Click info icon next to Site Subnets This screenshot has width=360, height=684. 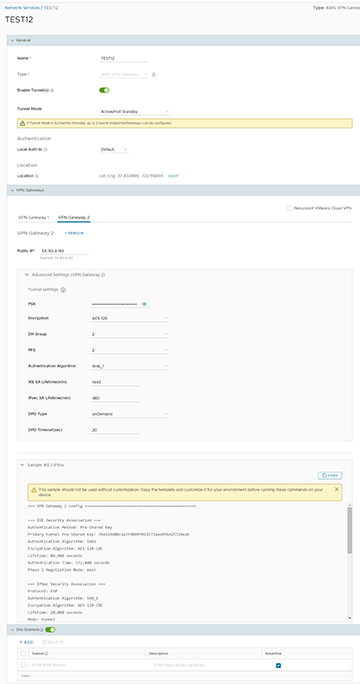[x=41, y=630]
